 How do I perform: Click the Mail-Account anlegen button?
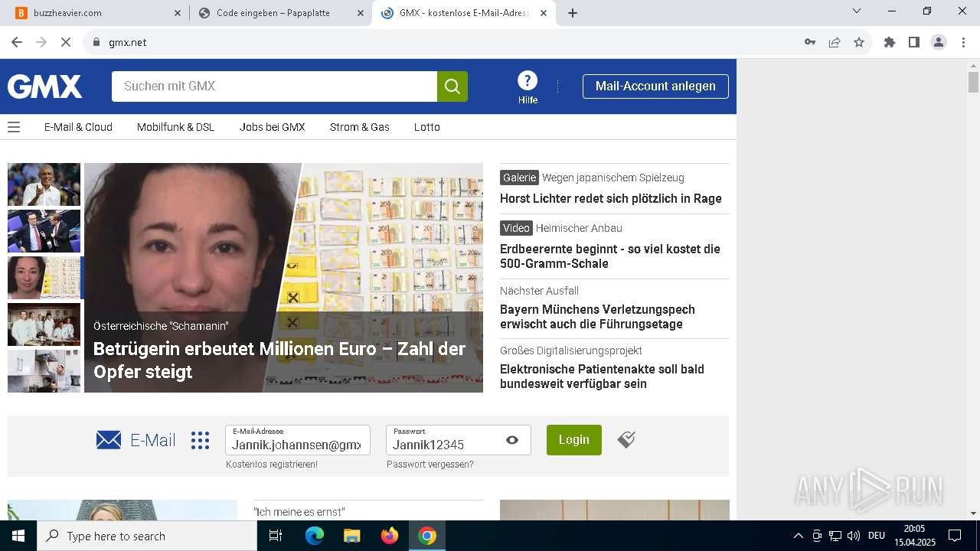point(655,86)
